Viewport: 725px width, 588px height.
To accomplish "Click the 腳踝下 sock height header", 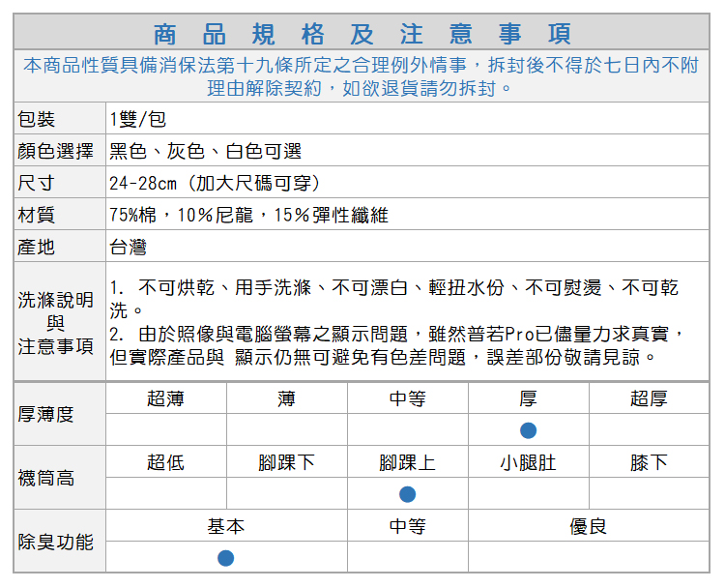I will tap(287, 462).
